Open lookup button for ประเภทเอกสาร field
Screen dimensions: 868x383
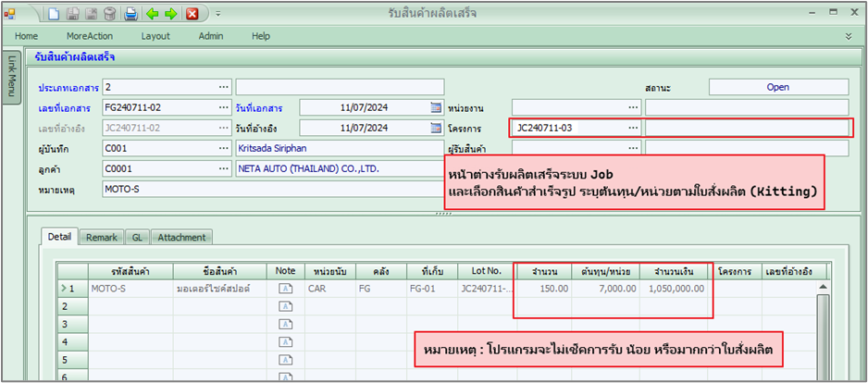pyautogui.click(x=223, y=87)
